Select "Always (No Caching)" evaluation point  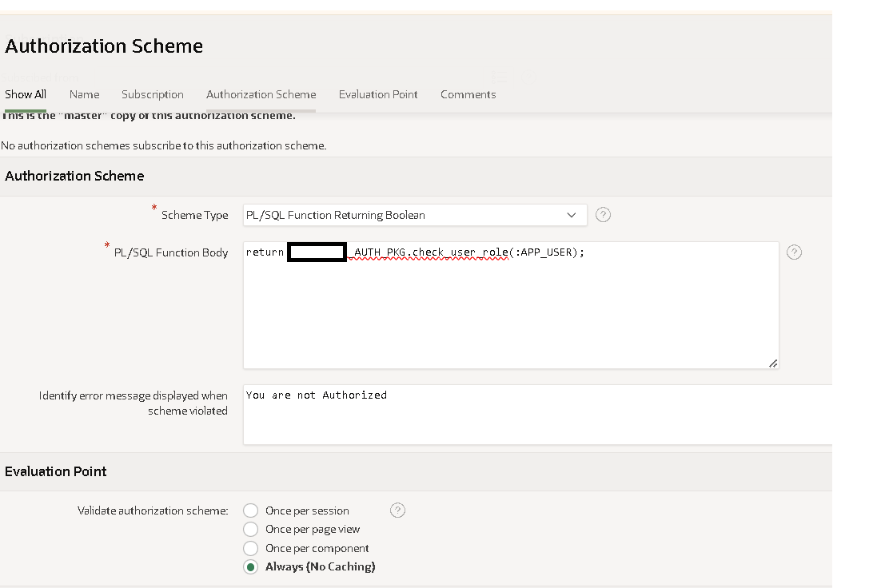250,566
